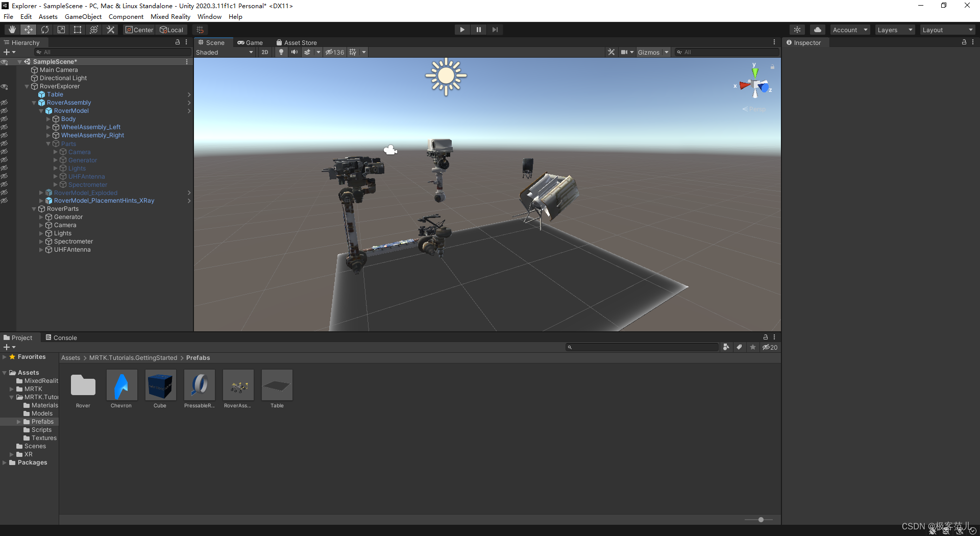Toggle pivot mode Center button

click(139, 30)
